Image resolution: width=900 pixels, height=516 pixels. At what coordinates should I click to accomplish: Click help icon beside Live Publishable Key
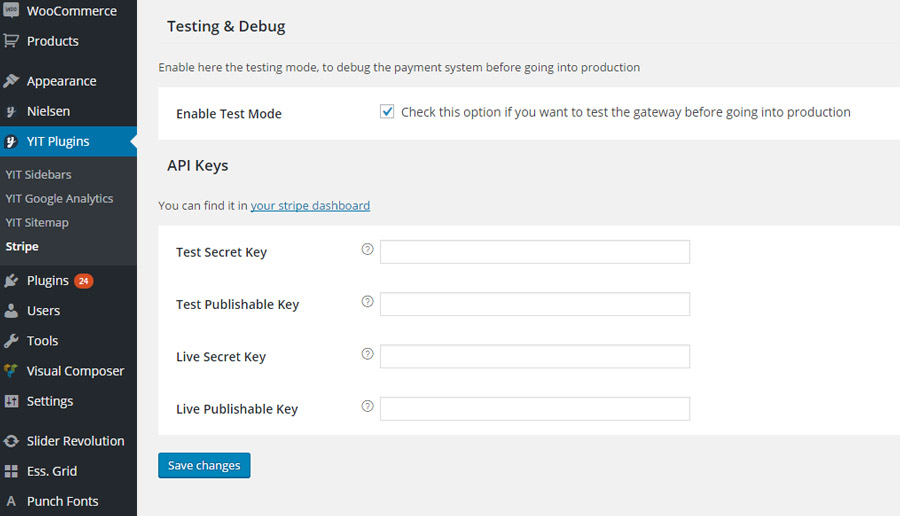tap(367, 406)
